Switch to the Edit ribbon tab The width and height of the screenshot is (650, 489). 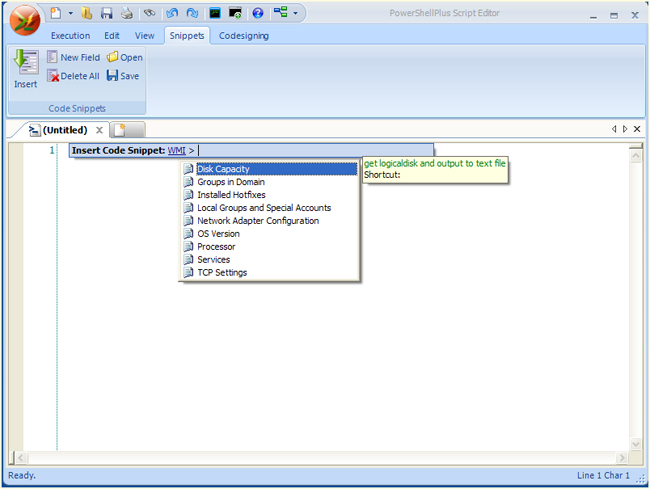[112, 36]
